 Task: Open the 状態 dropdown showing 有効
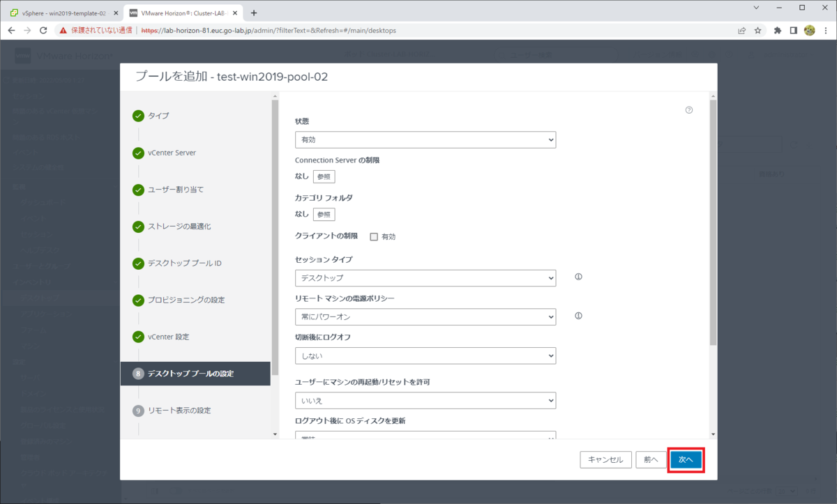coord(425,140)
